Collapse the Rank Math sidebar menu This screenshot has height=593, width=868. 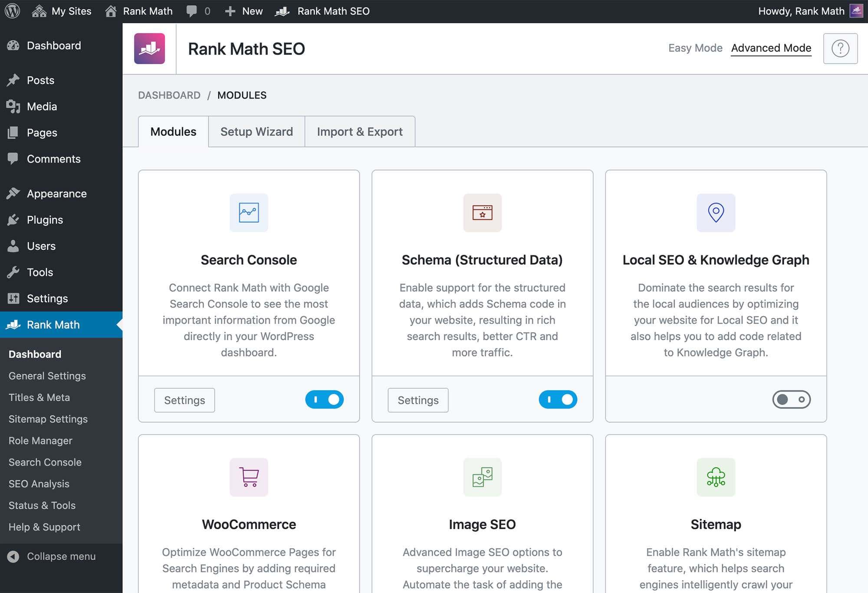tap(52, 555)
